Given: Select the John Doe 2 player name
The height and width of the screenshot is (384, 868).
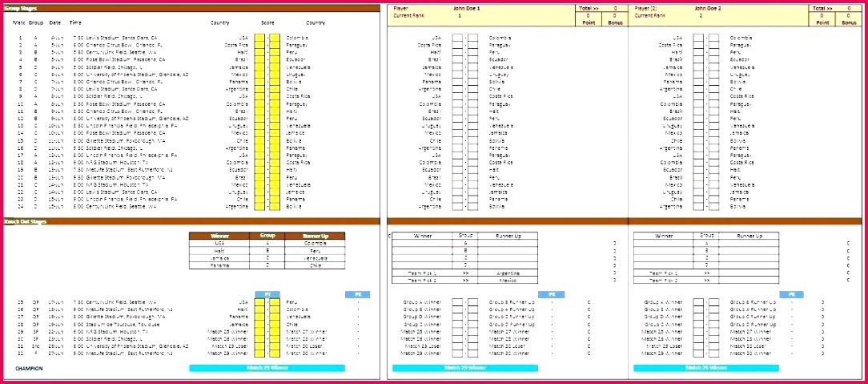Looking at the screenshot, I should click(x=708, y=8).
